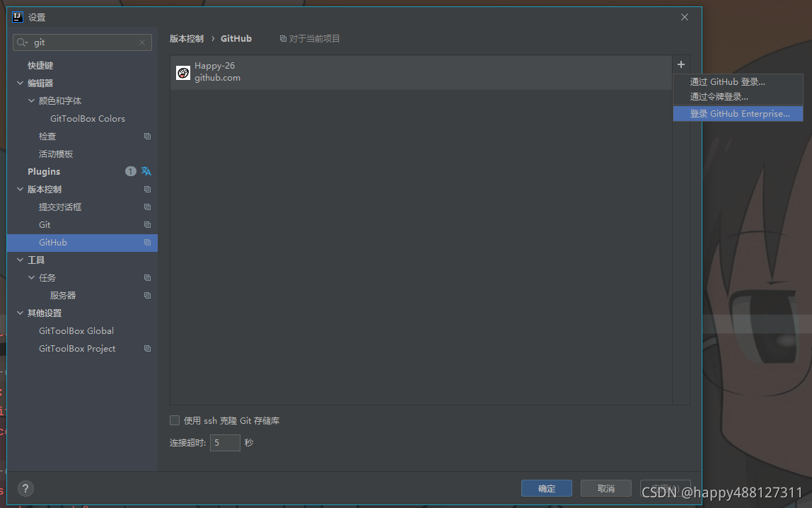
Task: Choose 登录 GitHub Enterprise option
Action: click(x=738, y=113)
